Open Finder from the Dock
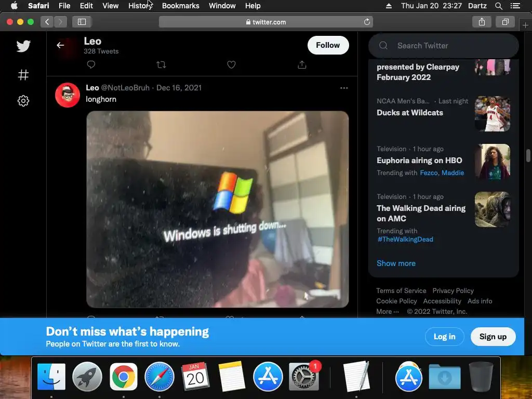Viewport: 532px width, 399px height. [x=51, y=377]
